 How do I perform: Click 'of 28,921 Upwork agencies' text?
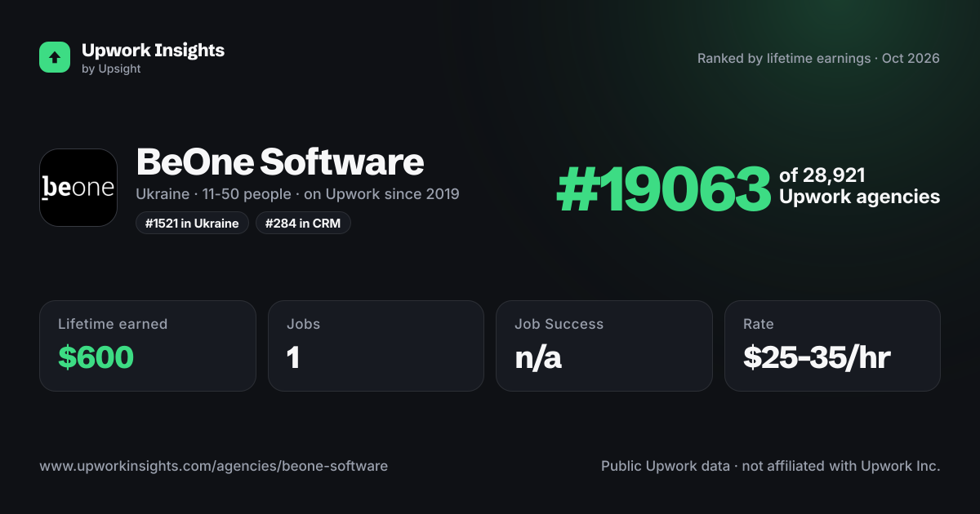(x=859, y=186)
